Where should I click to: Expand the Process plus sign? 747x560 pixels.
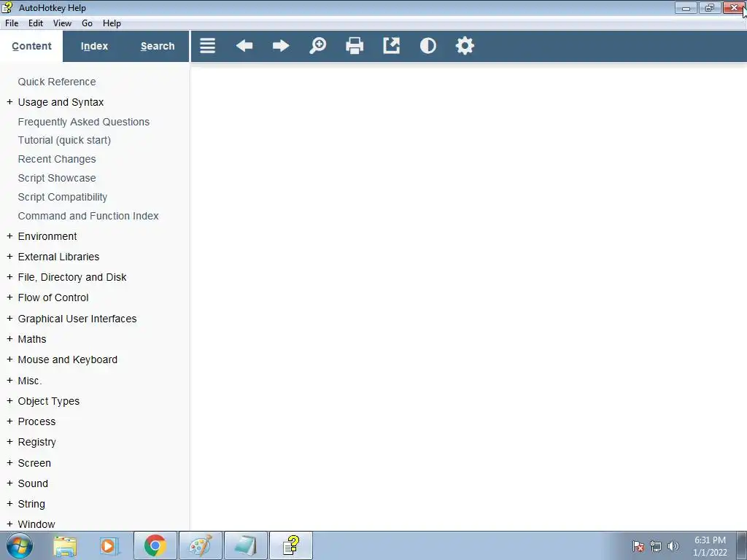(9, 421)
